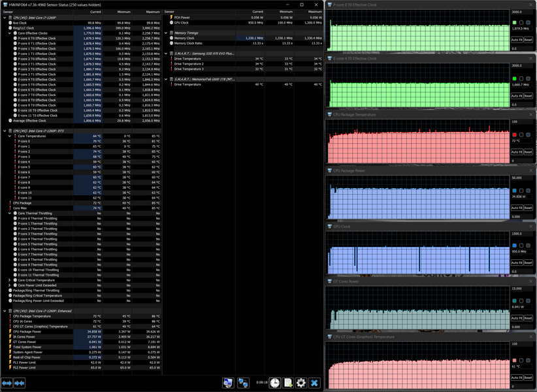The width and height of the screenshot is (537, 392).
Task: Select the Memory Clock row
Action: pyautogui.click(x=244, y=38)
